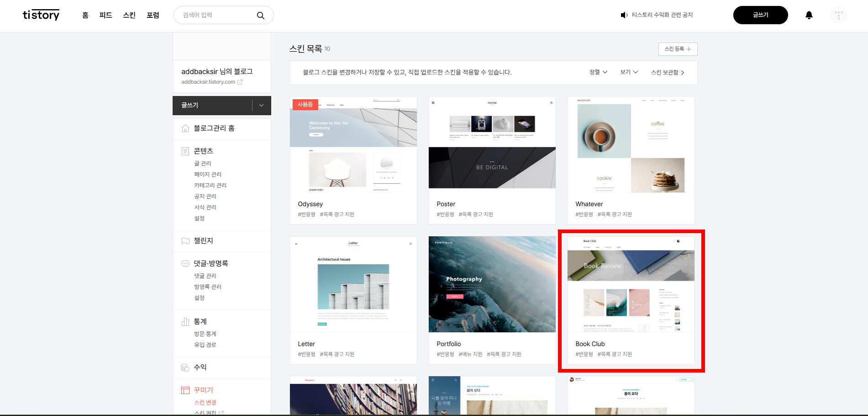
Task: Click the 꾸미기 layout icon
Action: (185, 390)
